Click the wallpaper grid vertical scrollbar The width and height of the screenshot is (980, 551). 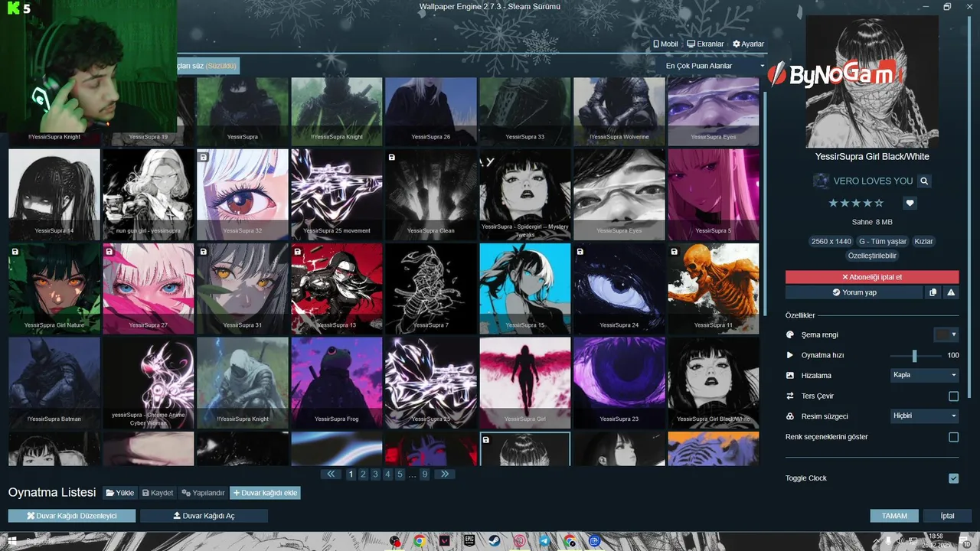tap(763, 203)
